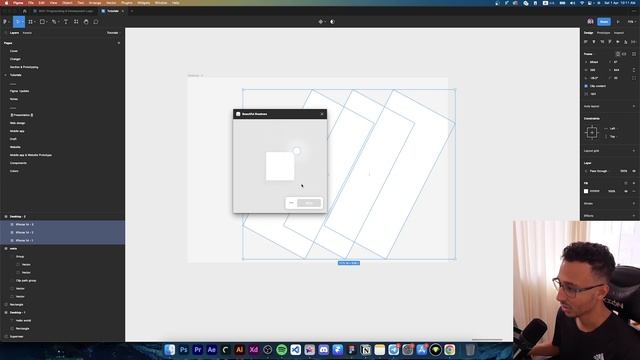The width and height of the screenshot is (640, 360).
Task: Add a new page with plus icon
Action: pos(119,43)
